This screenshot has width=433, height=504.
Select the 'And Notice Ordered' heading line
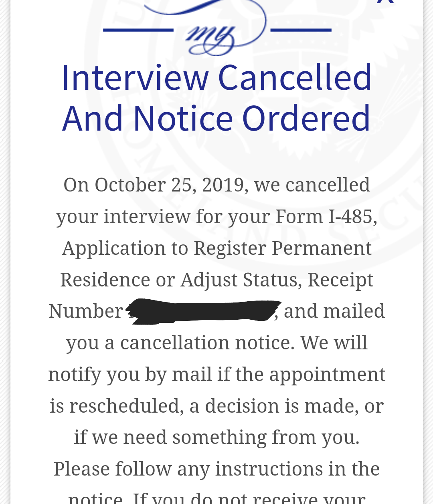[216, 118]
